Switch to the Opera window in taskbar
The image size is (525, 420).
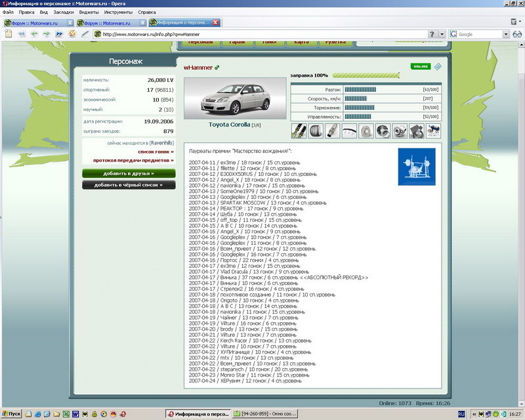pos(199,414)
